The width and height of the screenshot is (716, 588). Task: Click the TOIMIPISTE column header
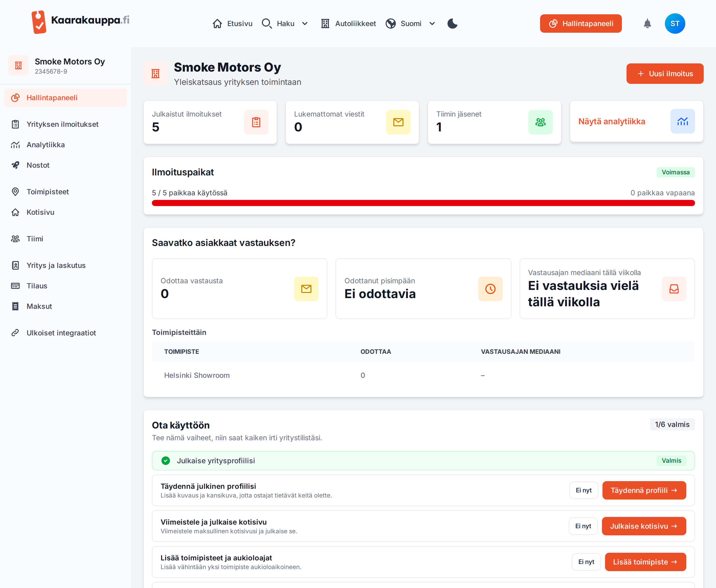[182, 352]
